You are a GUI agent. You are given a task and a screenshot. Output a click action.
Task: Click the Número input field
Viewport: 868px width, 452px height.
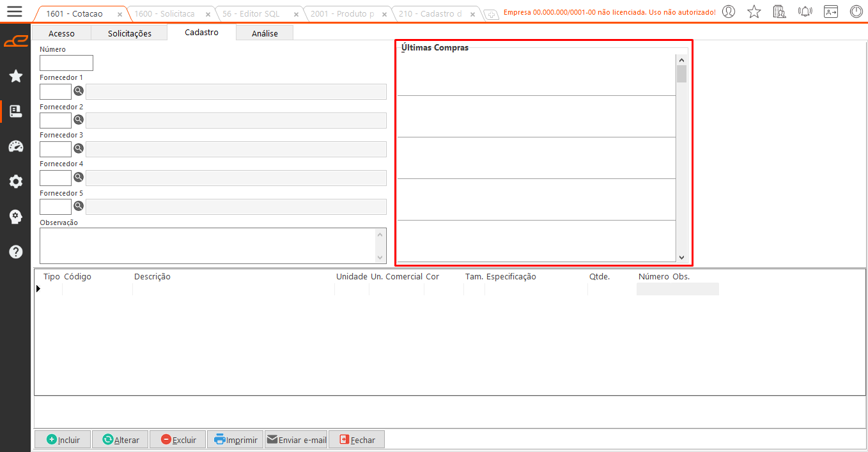[66, 63]
